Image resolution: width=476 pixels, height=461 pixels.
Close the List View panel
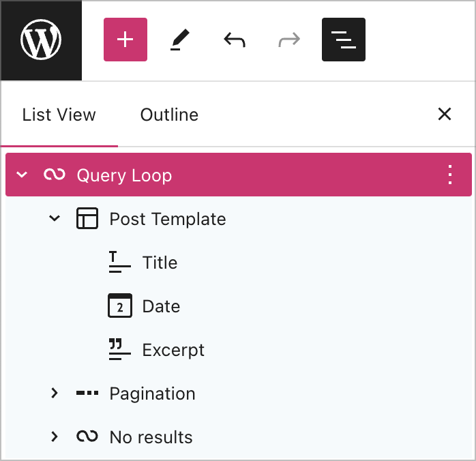tap(445, 114)
